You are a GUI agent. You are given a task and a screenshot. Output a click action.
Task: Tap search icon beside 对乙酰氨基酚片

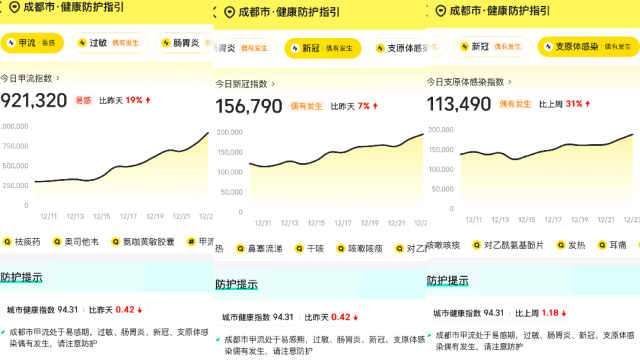coord(476,245)
